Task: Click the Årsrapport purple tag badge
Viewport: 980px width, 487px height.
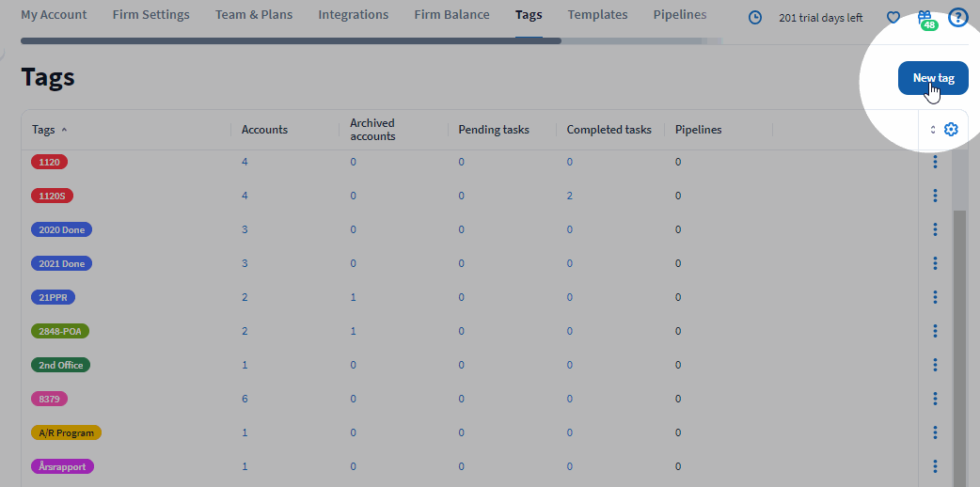Action: 62,465
